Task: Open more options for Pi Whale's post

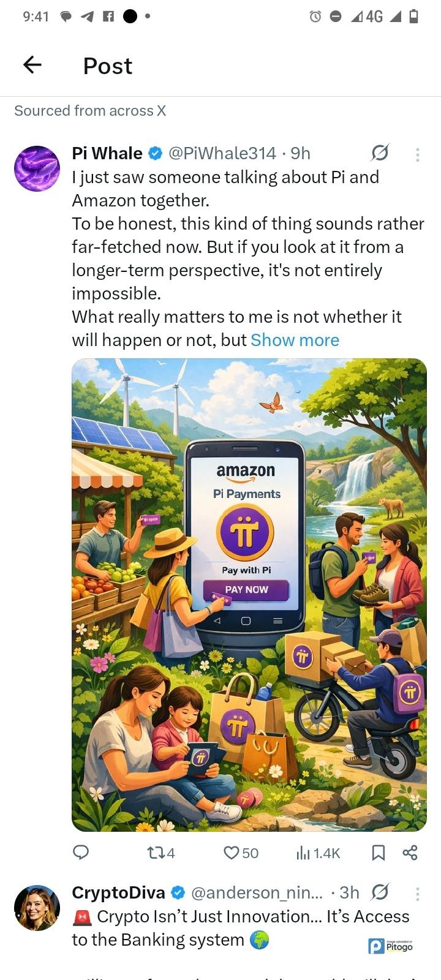Action: pyautogui.click(x=418, y=154)
